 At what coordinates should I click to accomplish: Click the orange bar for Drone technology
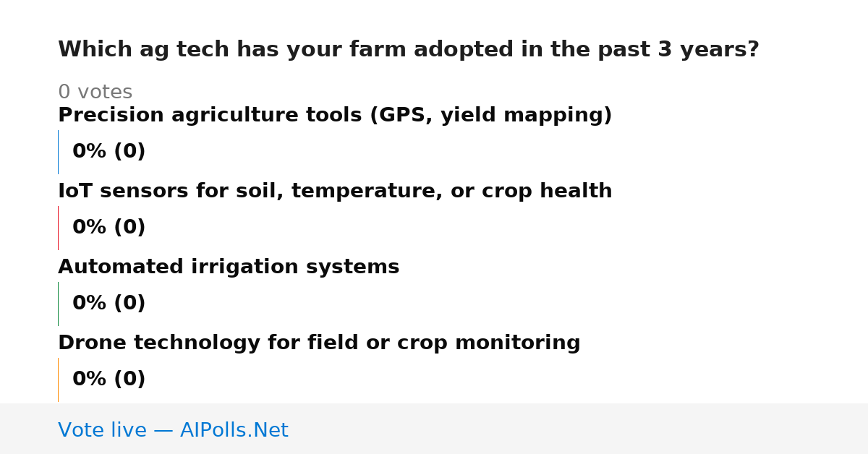point(58,380)
